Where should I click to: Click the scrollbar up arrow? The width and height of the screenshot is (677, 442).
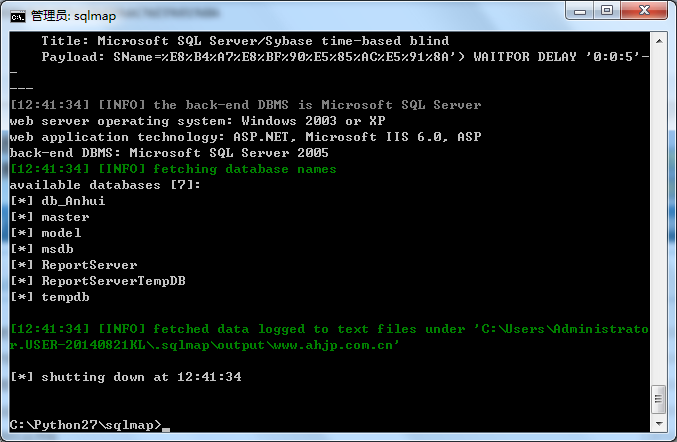click(x=659, y=41)
